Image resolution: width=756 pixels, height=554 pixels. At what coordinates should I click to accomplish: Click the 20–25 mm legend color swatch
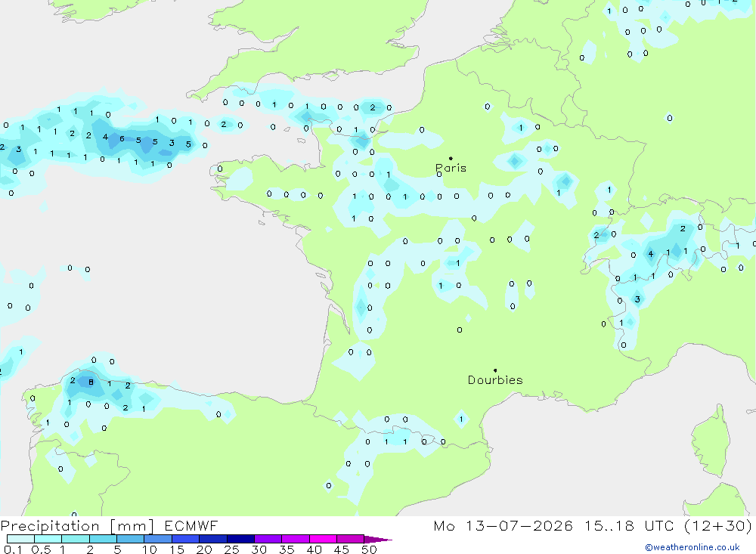(x=213, y=539)
